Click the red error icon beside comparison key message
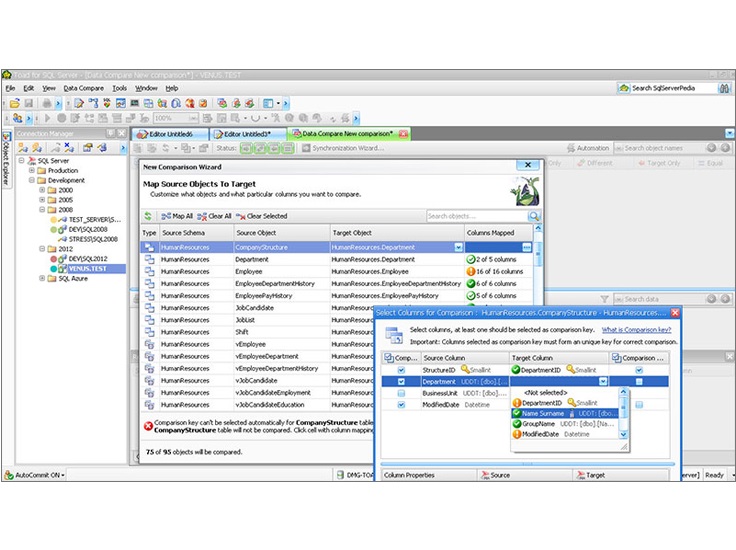 pos(148,426)
